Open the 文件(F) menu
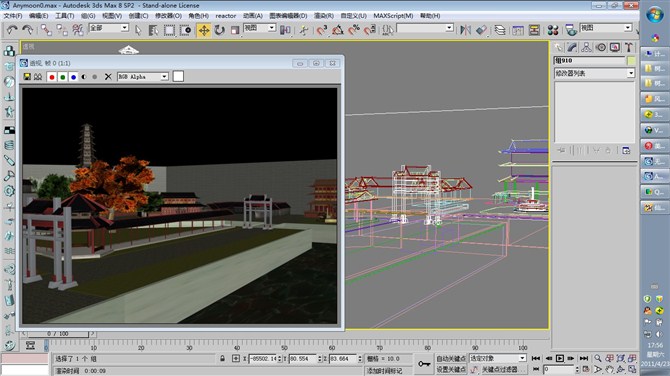 tap(13, 16)
